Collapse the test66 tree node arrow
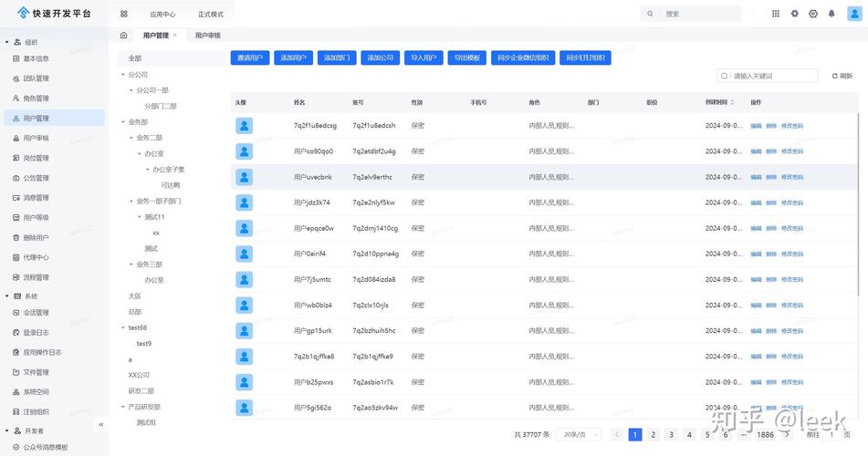Viewport: 868px width, 456px height. (x=123, y=327)
